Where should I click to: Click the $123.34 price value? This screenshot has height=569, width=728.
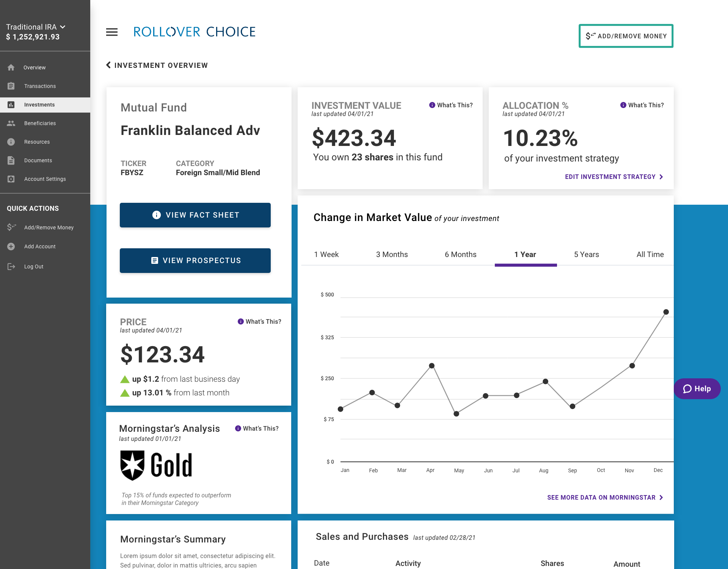[162, 354]
